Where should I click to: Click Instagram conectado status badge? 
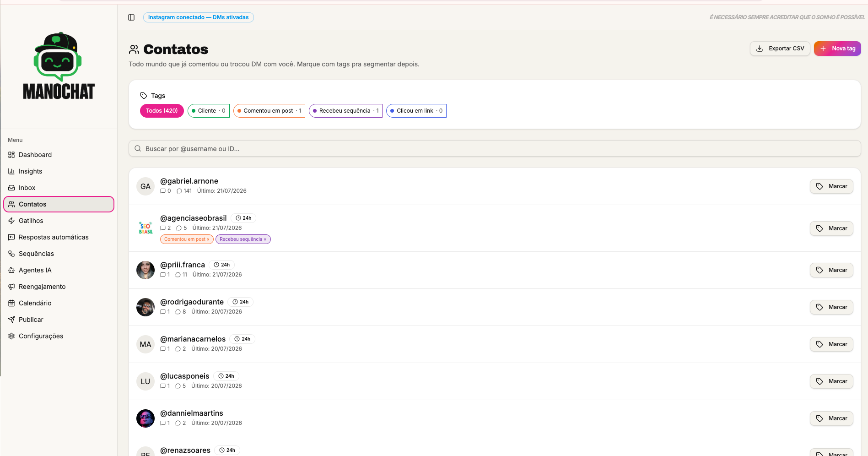(x=198, y=17)
